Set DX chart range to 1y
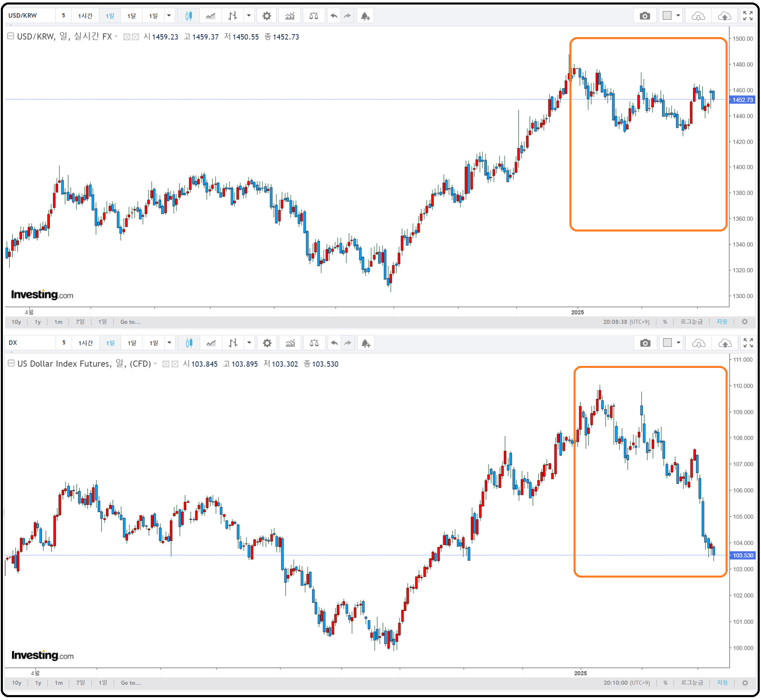 (x=38, y=683)
